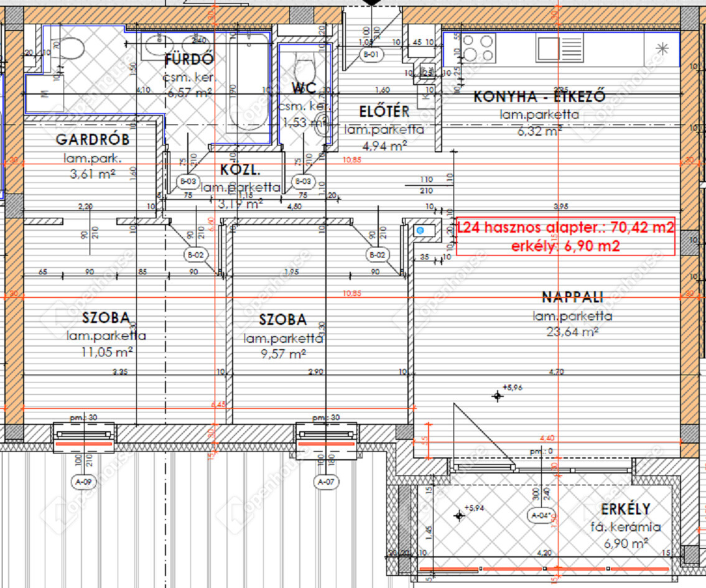Click the A-09 window tag
The width and height of the screenshot is (706, 588).
pyautogui.click(x=83, y=481)
